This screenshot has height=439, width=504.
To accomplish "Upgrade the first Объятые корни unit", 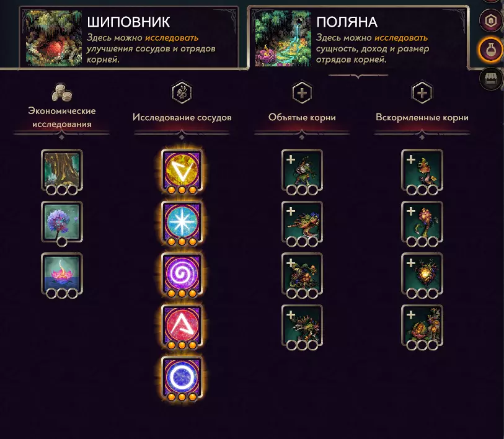I will coord(302,171).
